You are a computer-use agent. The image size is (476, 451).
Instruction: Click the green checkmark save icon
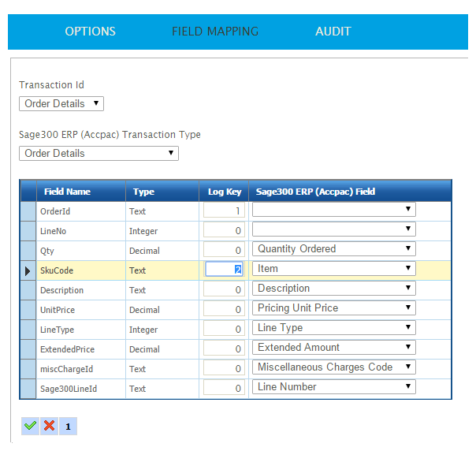[x=30, y=426]
